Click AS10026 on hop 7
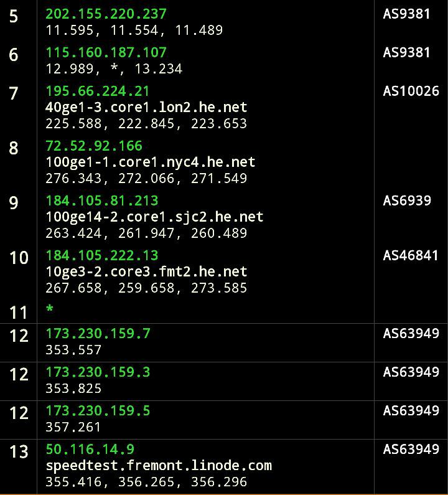448x495 pixels. (x=411, y=92)
